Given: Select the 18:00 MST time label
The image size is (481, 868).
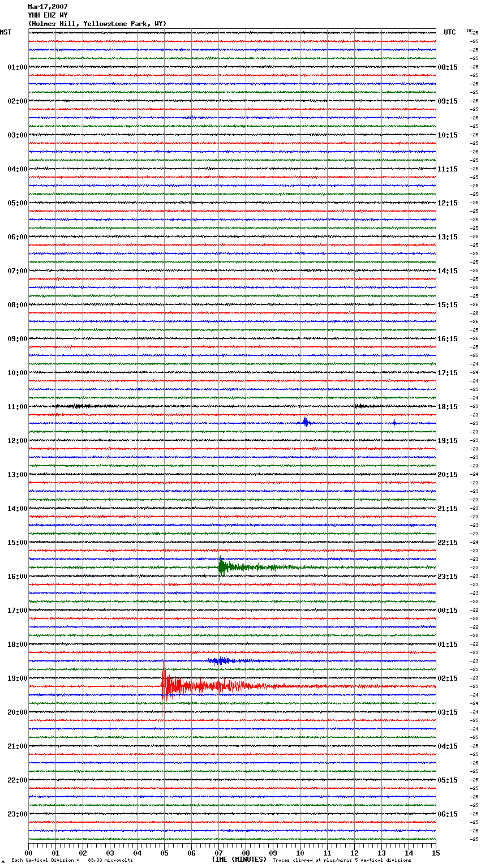Looking at the screenshot, I should 17,644.
